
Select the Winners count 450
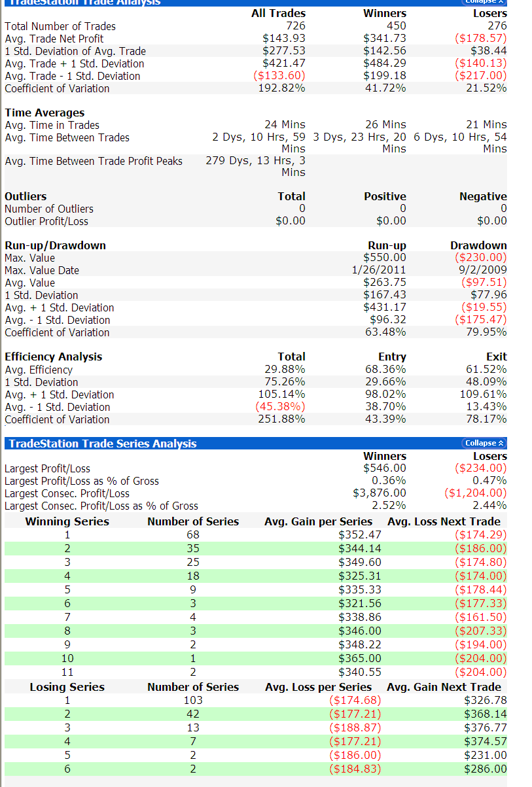coord(396,26)
